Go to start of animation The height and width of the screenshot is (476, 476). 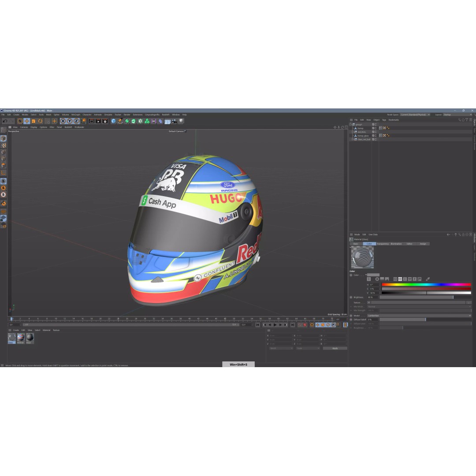pos(257,325)
